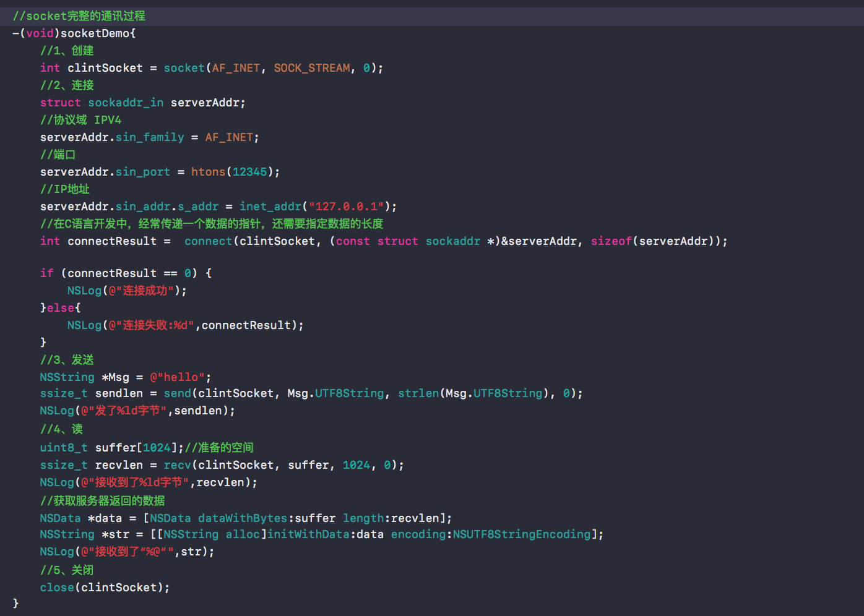
Task: Click the method name socketDemo
Action: [95, 33]
